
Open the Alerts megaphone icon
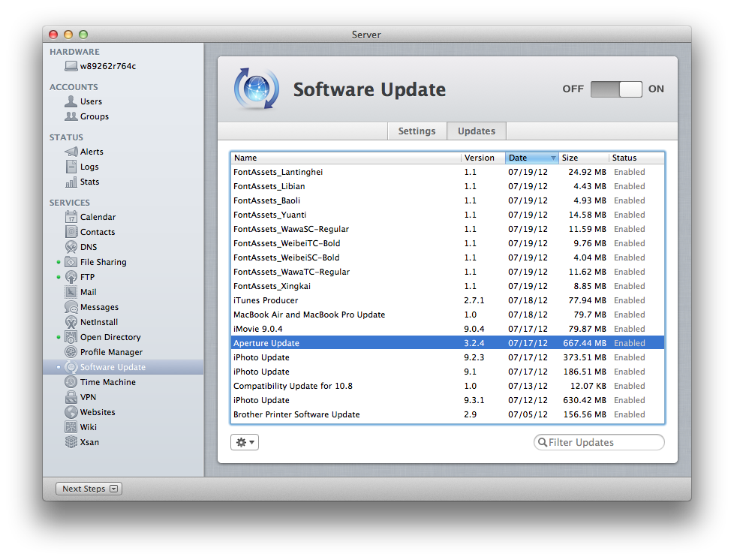(x=71, y=152)
